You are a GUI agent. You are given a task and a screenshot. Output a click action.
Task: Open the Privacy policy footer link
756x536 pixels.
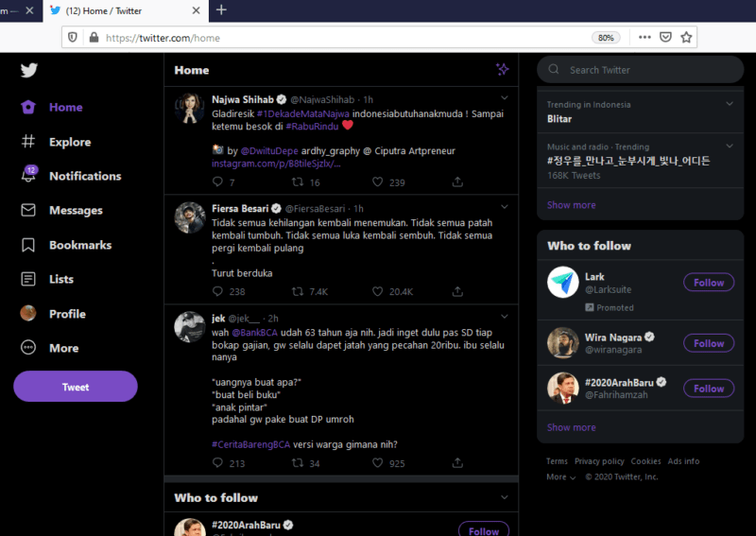coord(599,461)
